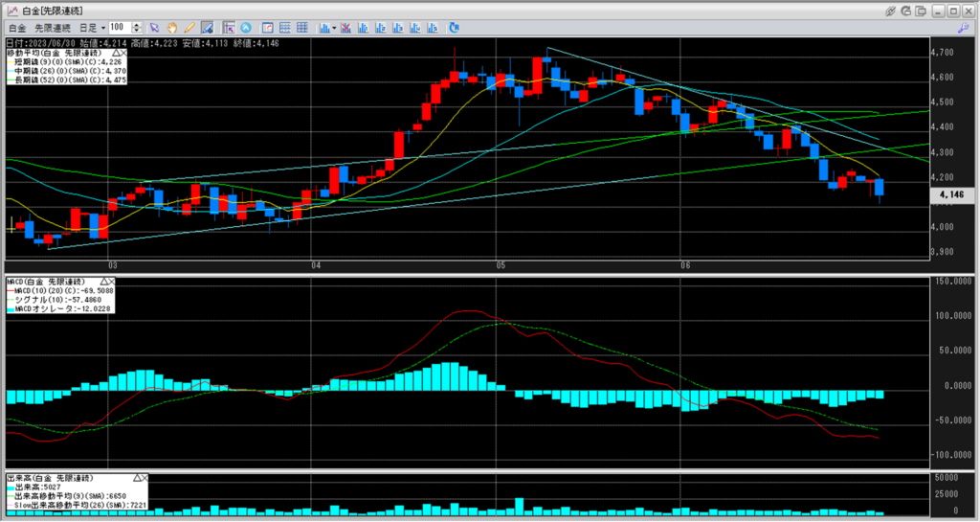The image size is (980, 522).
Task: Click the 先限連続 contract menu item
Action: (x=53, y=28)
